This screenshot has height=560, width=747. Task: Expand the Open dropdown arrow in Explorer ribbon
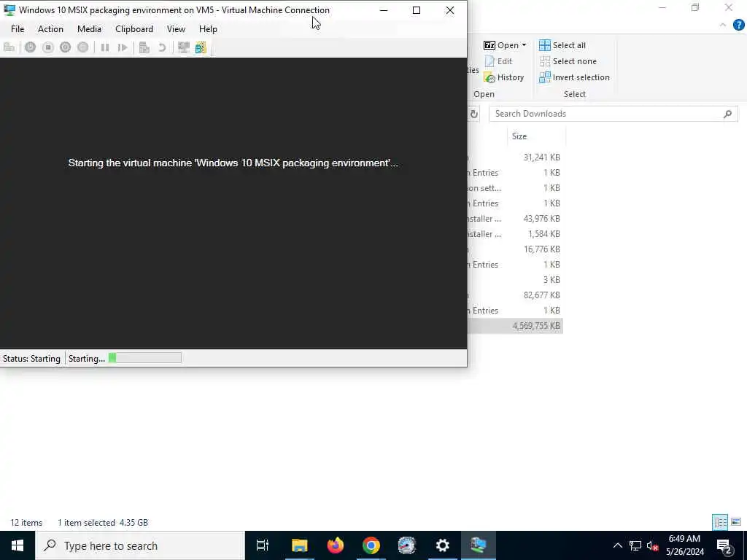click(x=524, y=45)
